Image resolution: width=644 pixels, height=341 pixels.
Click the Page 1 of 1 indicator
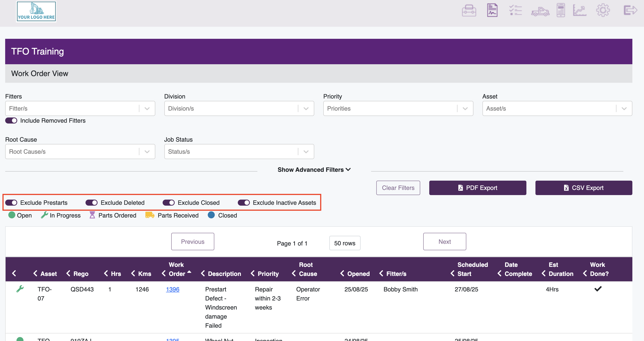[292, 243]
